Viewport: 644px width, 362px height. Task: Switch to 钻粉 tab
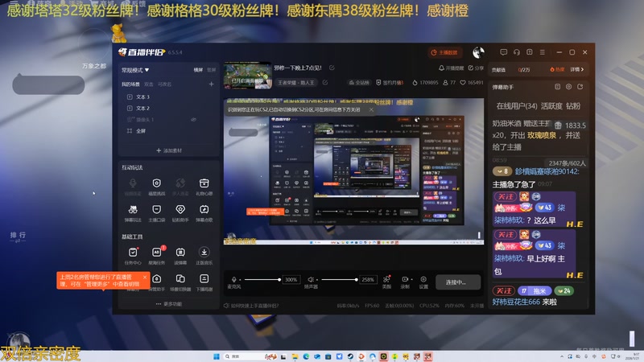[573, 106]
